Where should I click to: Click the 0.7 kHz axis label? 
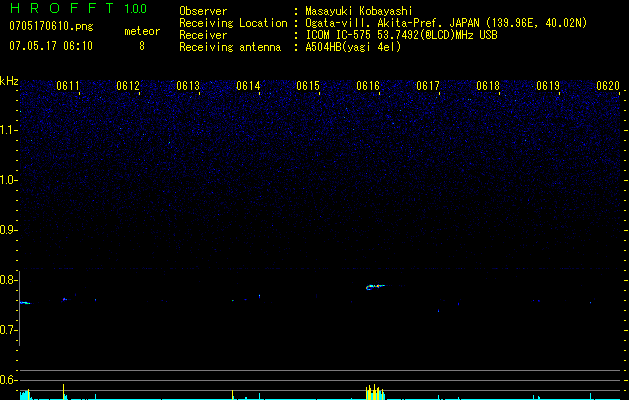click(9, 330)
